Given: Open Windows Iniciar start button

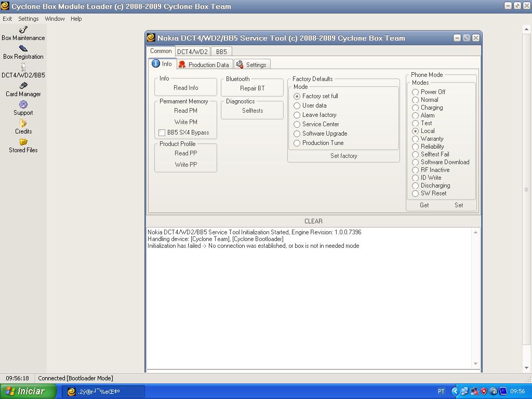Looking at the screenshot, I should click(x=28, y=391).
